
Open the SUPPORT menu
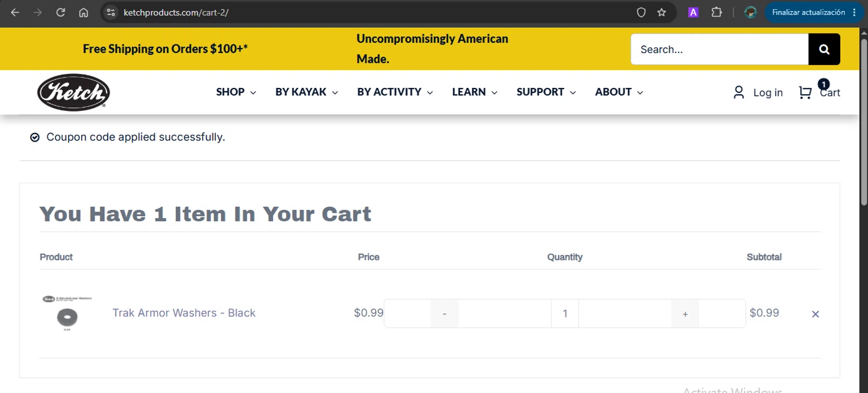click(x=546, y=92)
